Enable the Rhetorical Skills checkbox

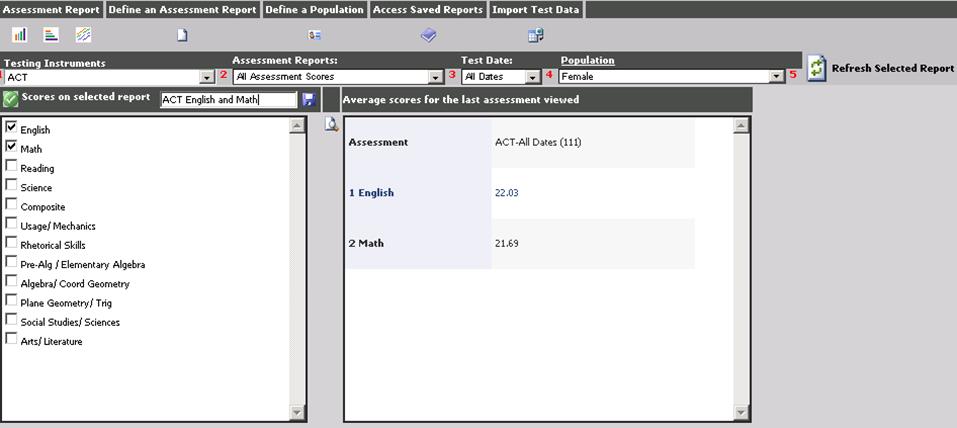click(x=11, y=242)
